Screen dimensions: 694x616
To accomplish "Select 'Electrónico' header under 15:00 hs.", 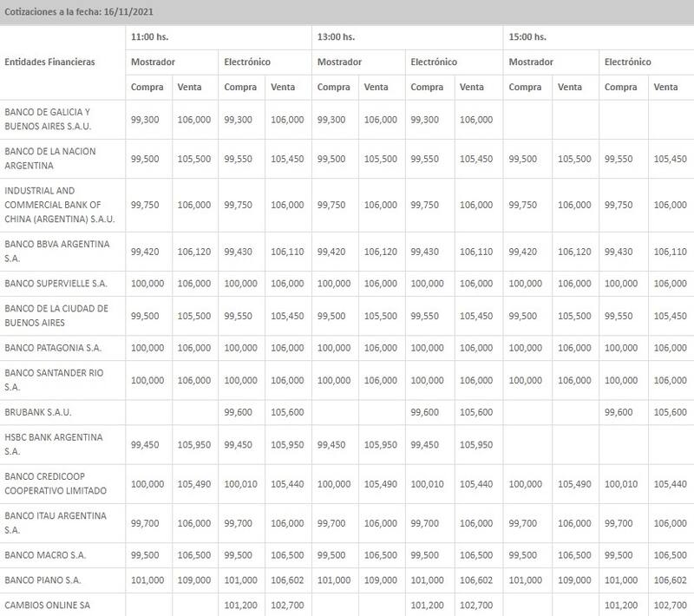I will point(627,62).
